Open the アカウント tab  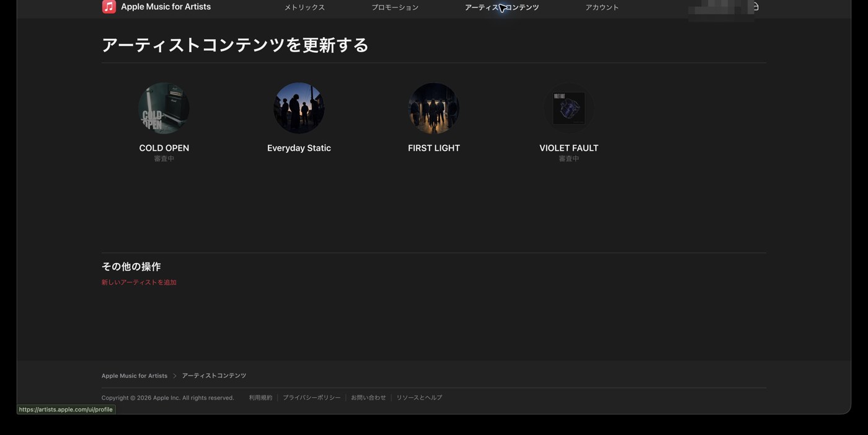click(602, 7)
